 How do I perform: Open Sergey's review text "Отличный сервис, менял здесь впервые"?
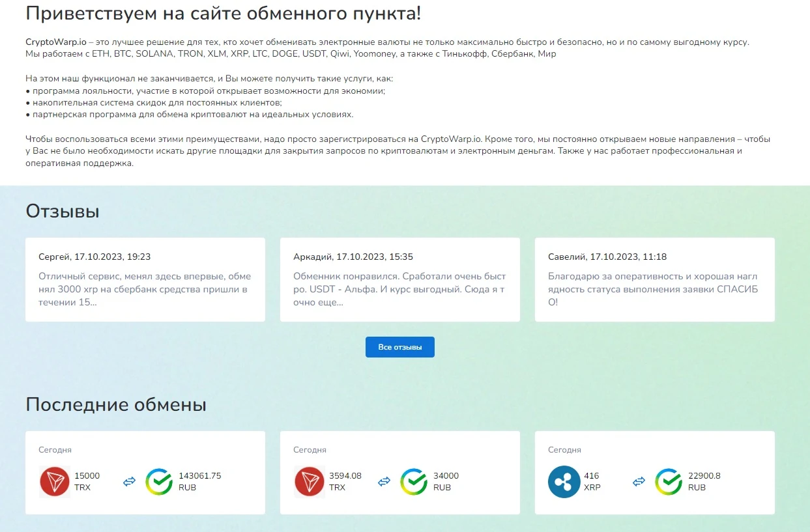coord(145,289)
